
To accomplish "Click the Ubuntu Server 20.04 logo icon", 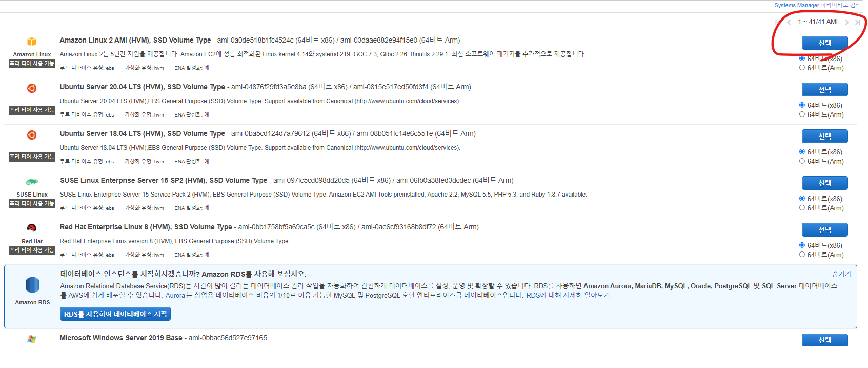I will coord(32,88).
